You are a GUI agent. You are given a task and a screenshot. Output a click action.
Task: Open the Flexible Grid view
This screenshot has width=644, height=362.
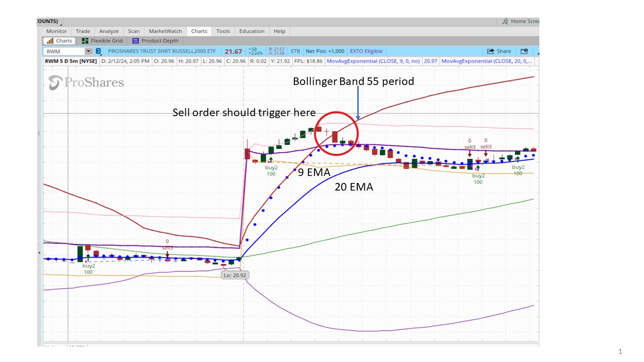102,41
